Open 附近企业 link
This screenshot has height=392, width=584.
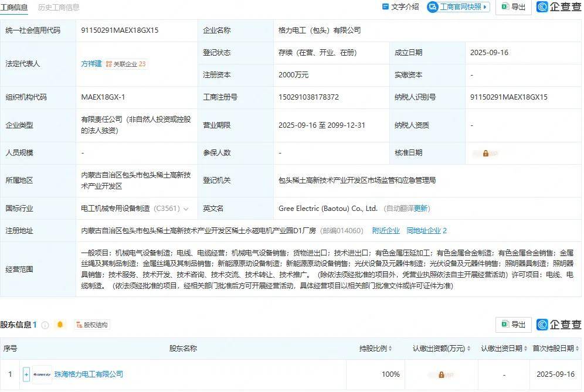pyautogui.click(x=386, y=231)
